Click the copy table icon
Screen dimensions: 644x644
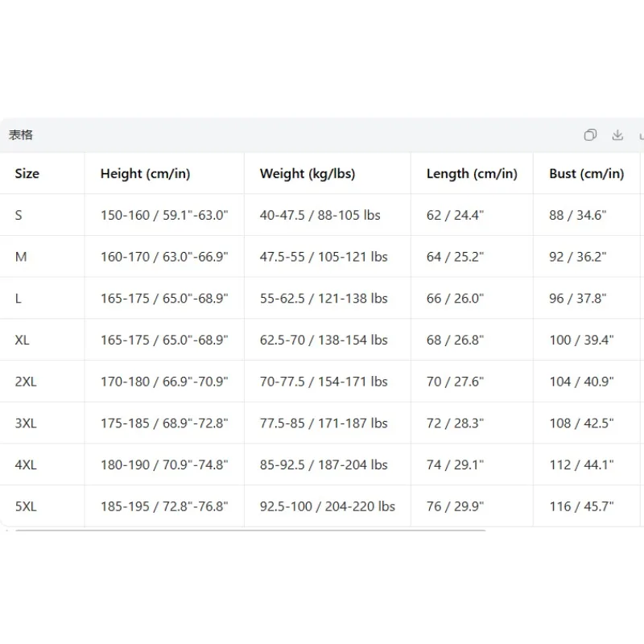[x=590, y=134]
